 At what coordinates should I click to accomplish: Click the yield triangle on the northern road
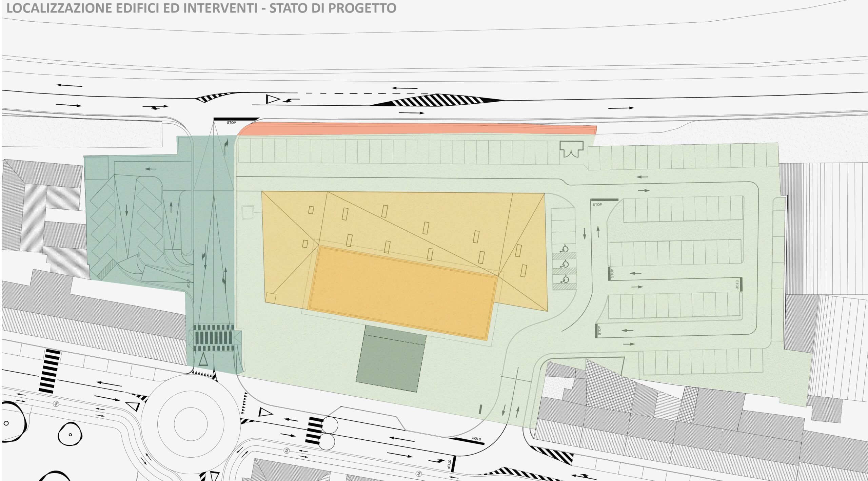click(x=271, y=99)
